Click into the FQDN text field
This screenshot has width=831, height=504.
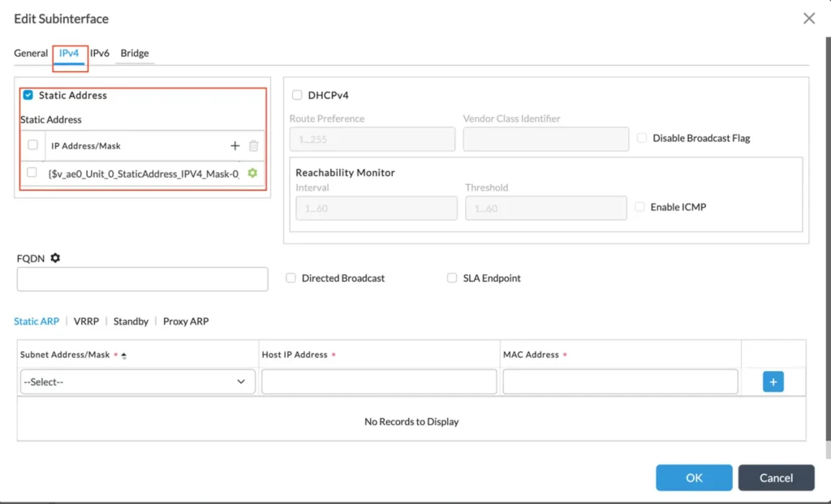142,279
